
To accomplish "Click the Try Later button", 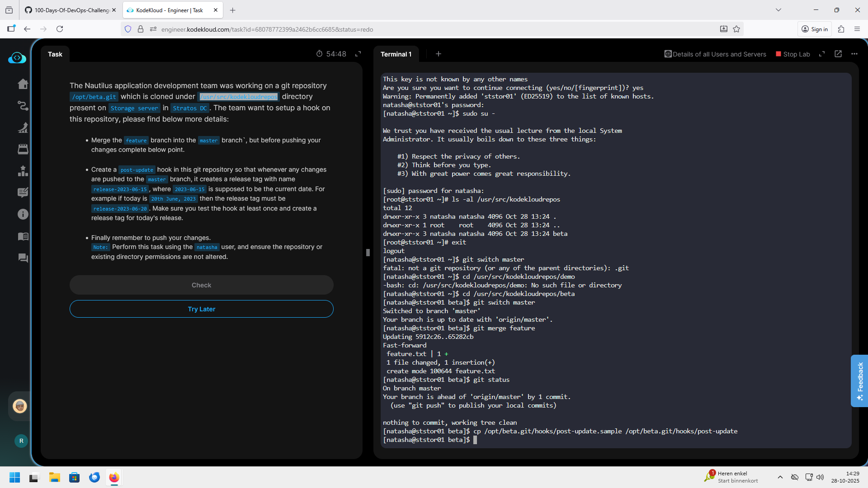I will [x=201, y=309].
